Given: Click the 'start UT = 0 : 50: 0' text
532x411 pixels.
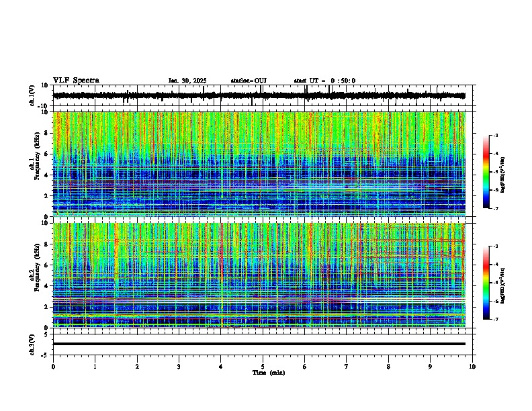Looking at the screenshot, I should pyautogui.click(x=324, y=81).
